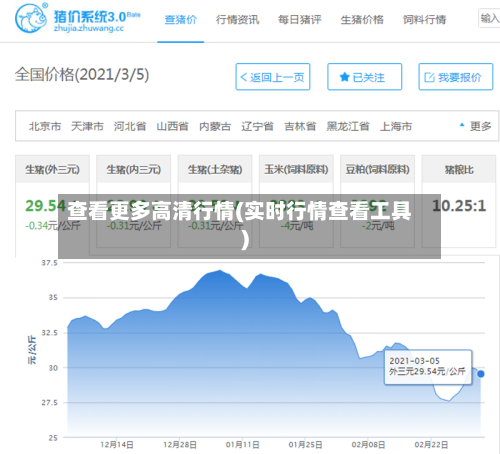500x454 pixels.
Task: Click the blue data point on the chart
Action: pyautogui.click(x=481, y=374)
